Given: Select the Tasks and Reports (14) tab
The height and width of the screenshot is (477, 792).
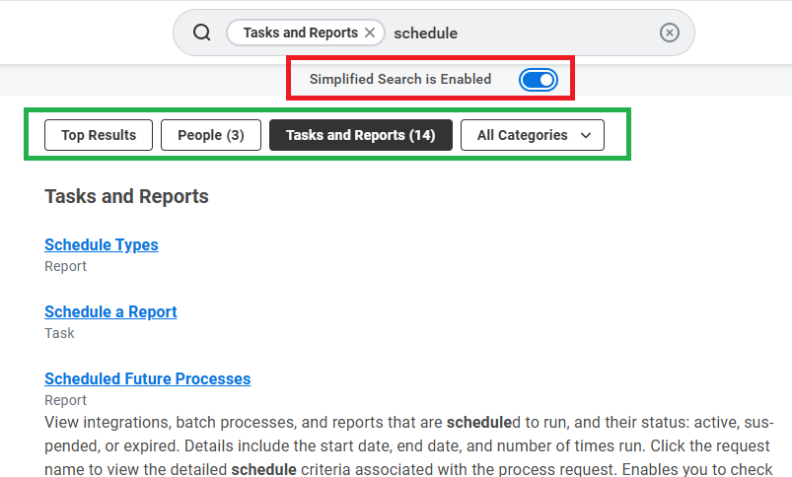Looking at the screenshot, I should pyautogui.click(x=360, y=135).
